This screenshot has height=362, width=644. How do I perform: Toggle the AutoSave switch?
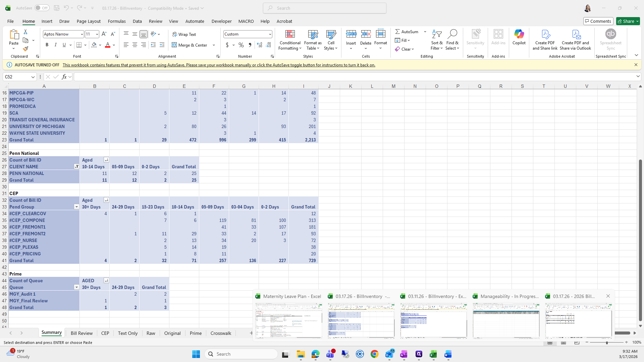point(42,8)
